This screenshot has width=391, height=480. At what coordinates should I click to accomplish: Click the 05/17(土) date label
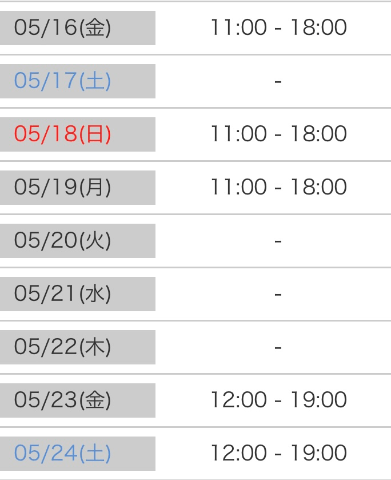pos(62,81)
